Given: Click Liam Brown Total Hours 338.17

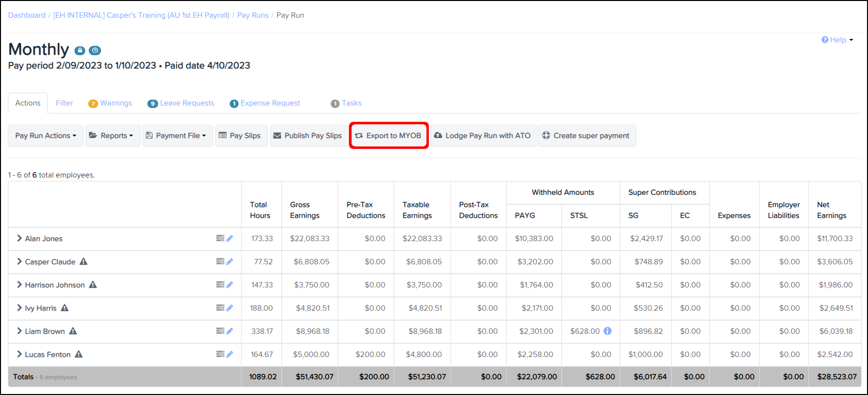Looking at the screenshot, I should [x=262, y=331].
